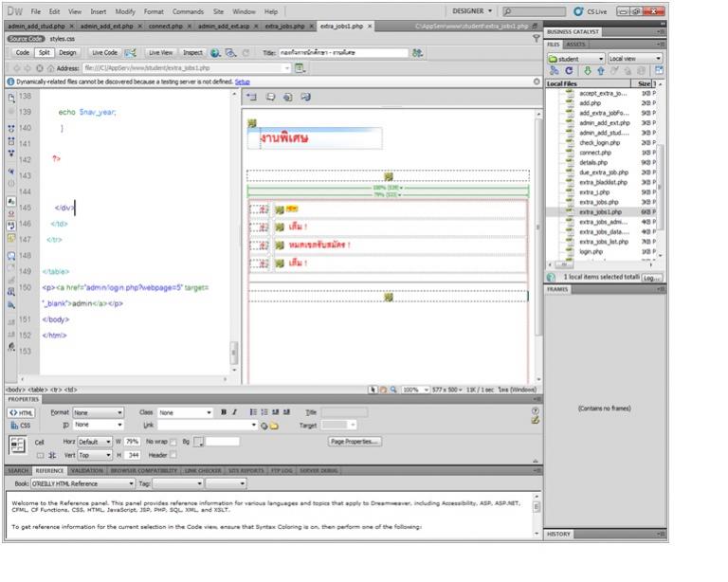728x582 pixels.
Task: Toggle the No wrap checkbox
Action: coord(173,442)
